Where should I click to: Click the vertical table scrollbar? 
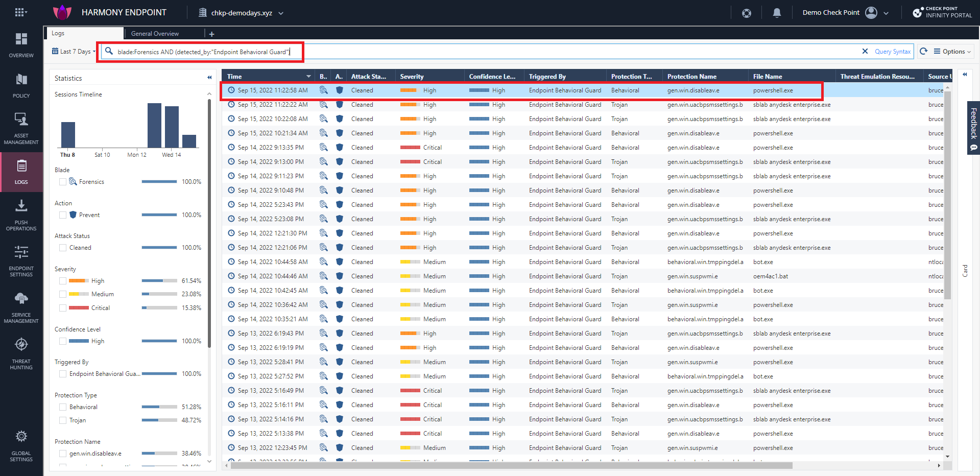point(948,195)
